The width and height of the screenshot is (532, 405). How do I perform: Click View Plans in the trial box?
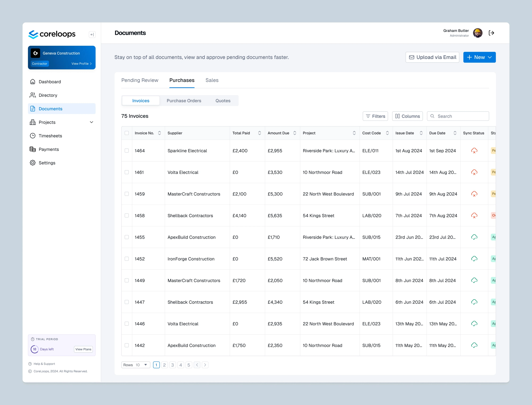tap(83, 349)
